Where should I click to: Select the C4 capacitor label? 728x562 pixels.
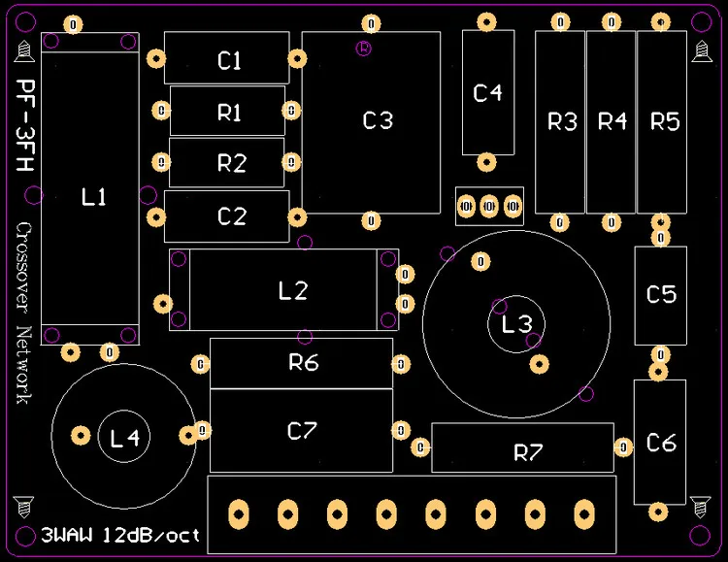point(487,92)
